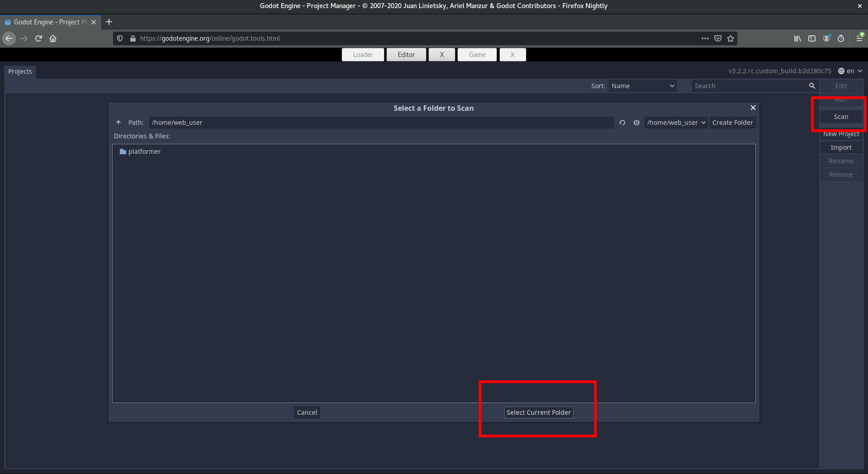The image size is (868, 474).
Task: Go forward in Firefox
Action: tap(24, 38)
